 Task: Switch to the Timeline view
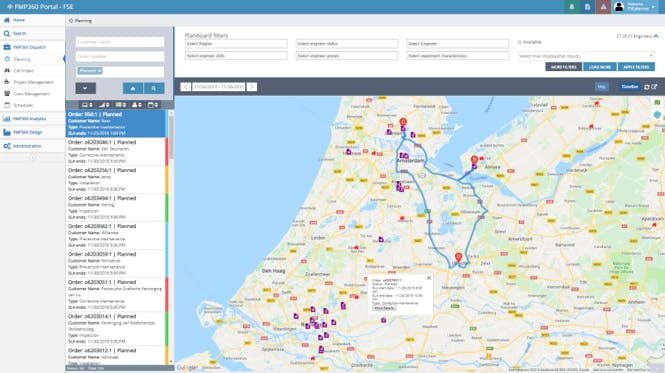click(629, 87)
